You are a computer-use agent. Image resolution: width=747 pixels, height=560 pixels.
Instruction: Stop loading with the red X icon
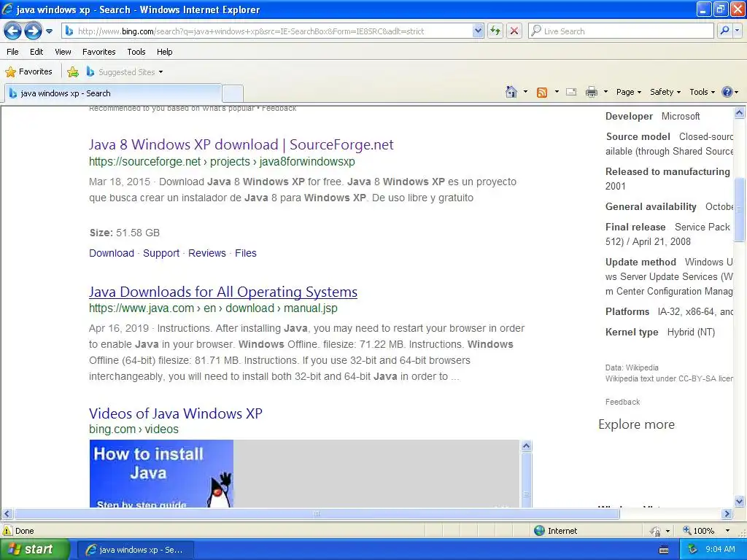(x=514, y=31)
